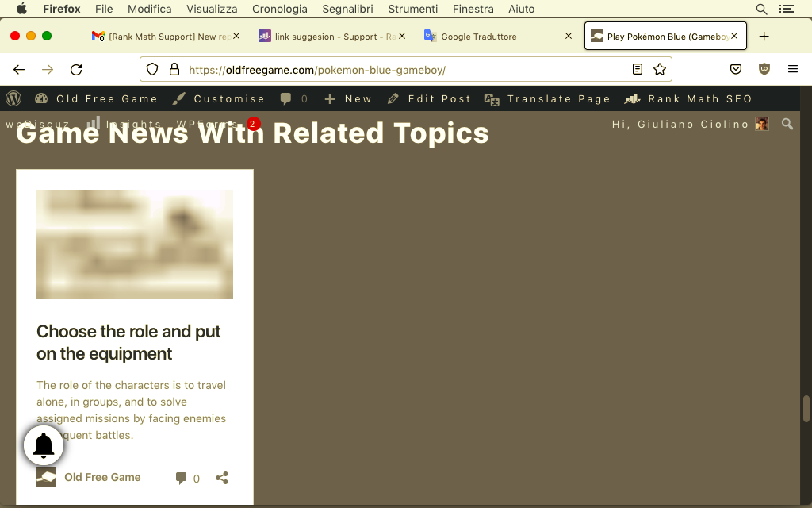Image resolution: width=812 pixels, height=508 pixels.
Task: Open tracking protection shield icon
Action: click(x=151, y=70)
